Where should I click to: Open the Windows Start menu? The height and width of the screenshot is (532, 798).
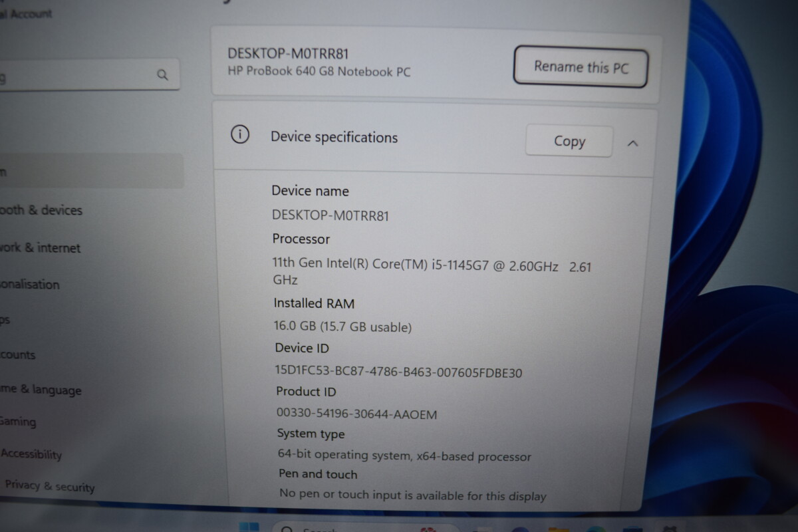249,527
